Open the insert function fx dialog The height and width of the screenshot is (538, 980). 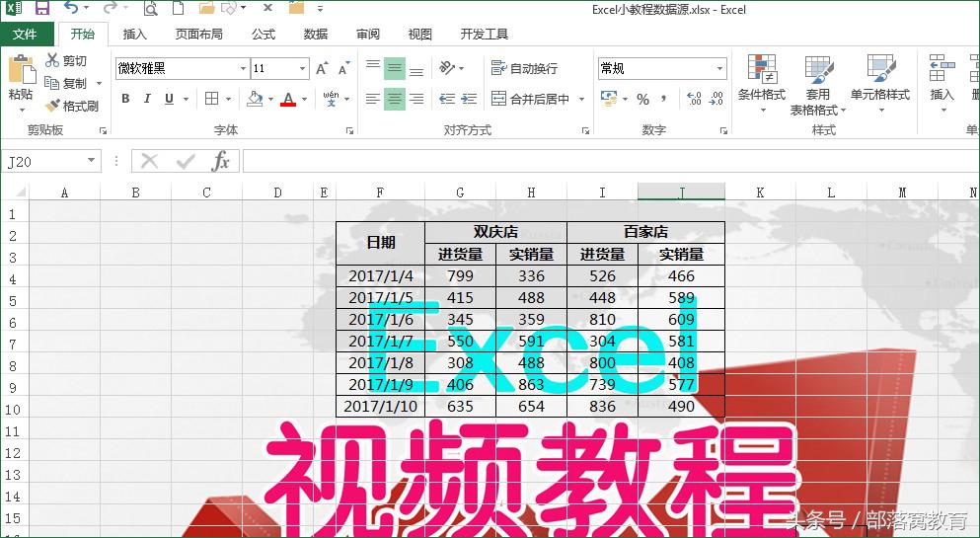coord(221,162)
